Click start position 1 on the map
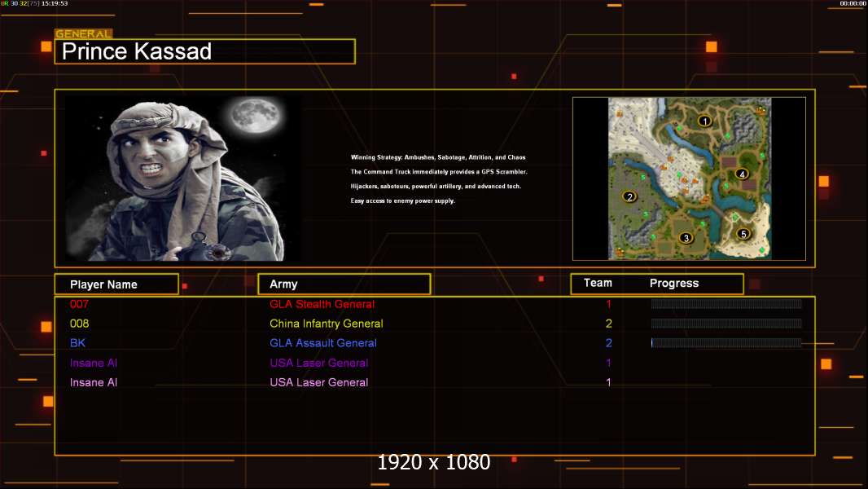The image size is (868, 489). pos(705,121)
